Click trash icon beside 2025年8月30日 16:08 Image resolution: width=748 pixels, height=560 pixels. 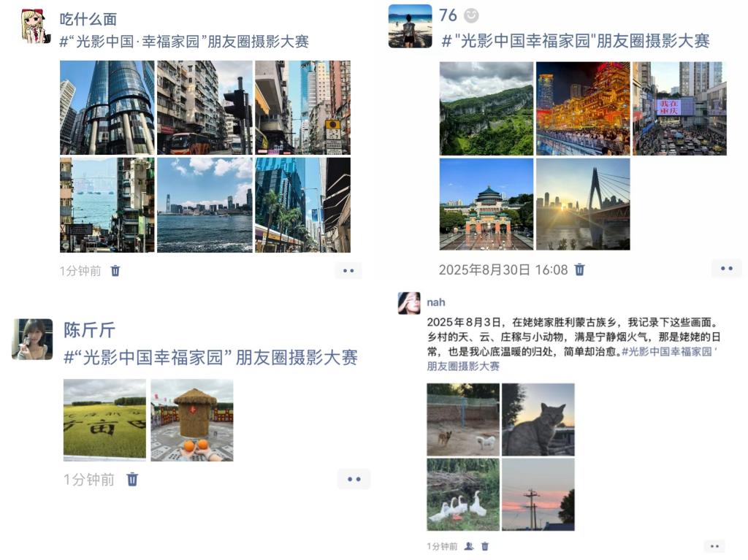(x=579, y=269)
